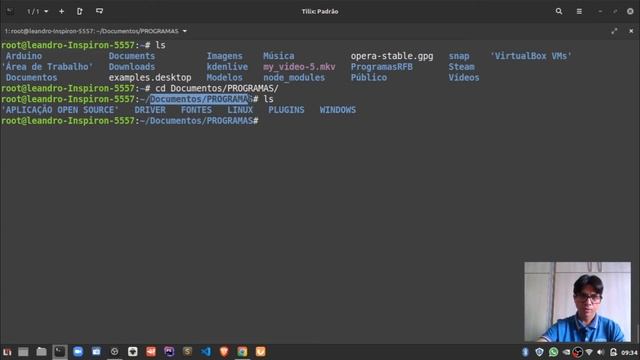Open the orange app icon in taskbar
Screen dimensions: 640x360
(260, 352)
